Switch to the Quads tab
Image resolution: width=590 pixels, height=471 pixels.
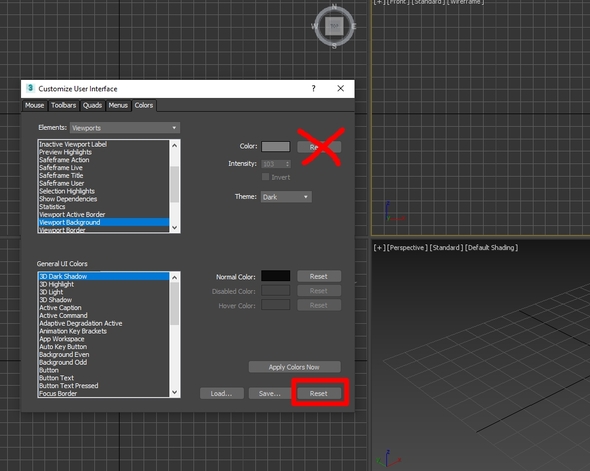click(x=92, y=105)
